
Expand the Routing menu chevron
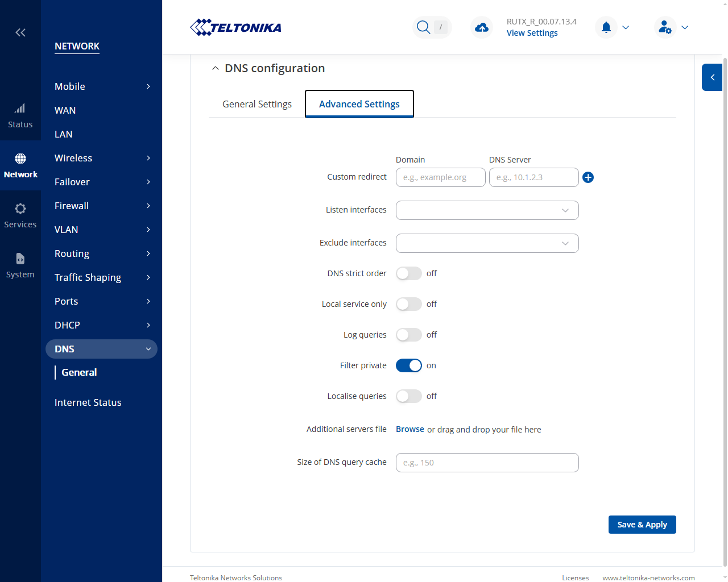(x=148, y=253)
